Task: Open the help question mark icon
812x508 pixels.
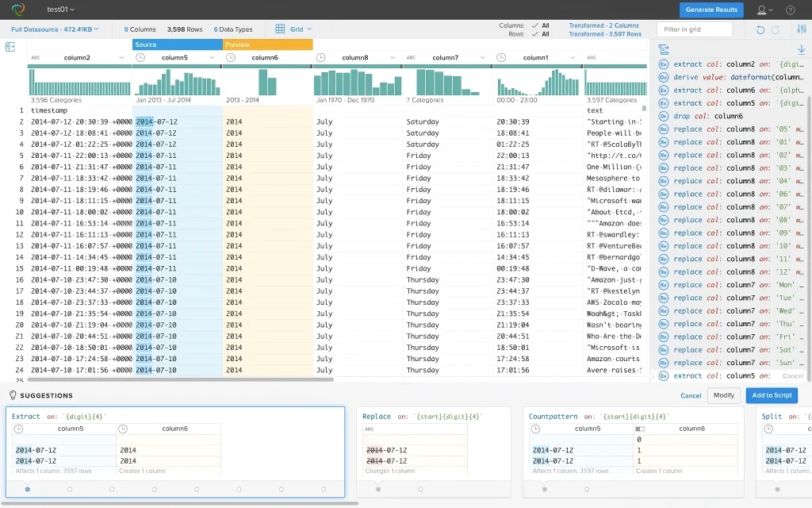Action: 791,10
